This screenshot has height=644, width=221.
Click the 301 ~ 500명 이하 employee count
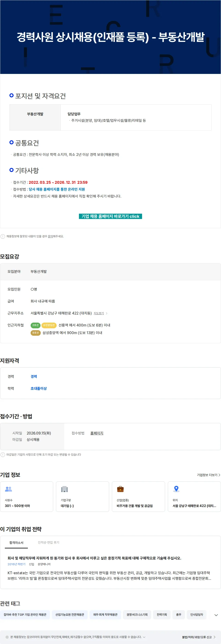(x=17, y=505)
